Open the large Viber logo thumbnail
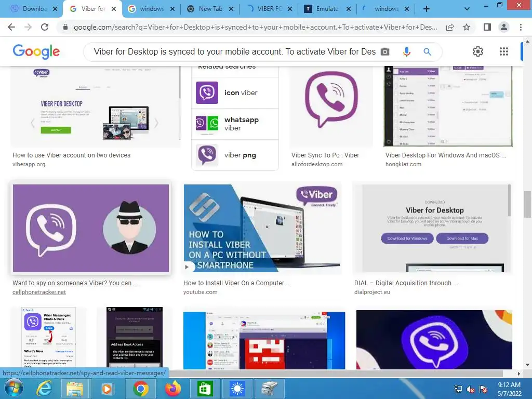The width and height of the screenshot is (532, 399). click(x=331, y=107)
